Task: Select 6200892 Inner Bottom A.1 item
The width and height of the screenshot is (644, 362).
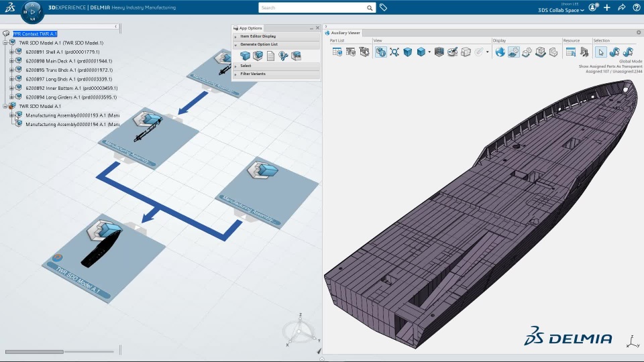Action: point(72,88)
